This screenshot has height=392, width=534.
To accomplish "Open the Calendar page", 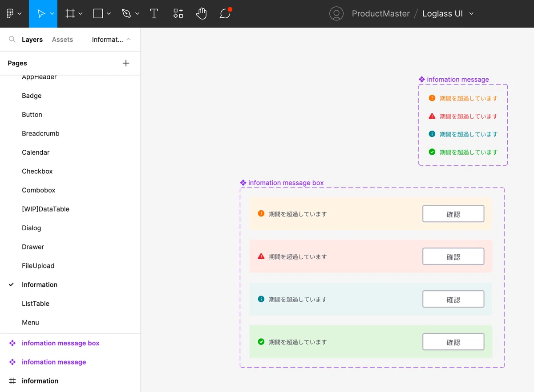I will [36, 152].
